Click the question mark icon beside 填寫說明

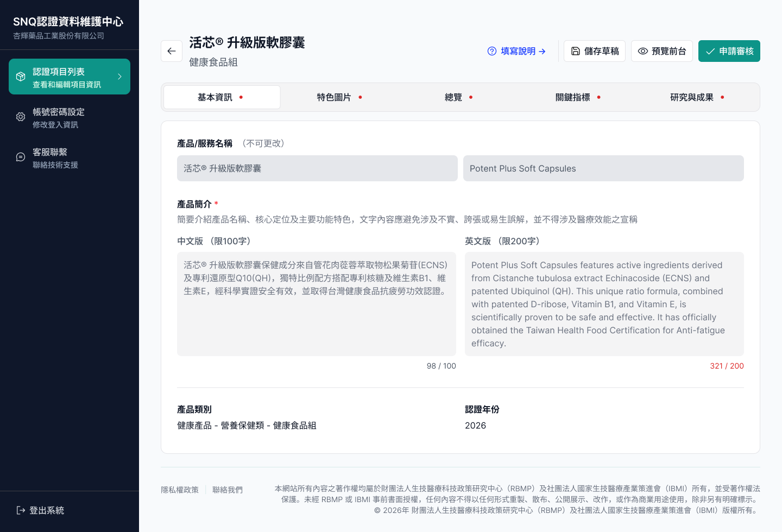pyautogui.click(x=491, y=50)
